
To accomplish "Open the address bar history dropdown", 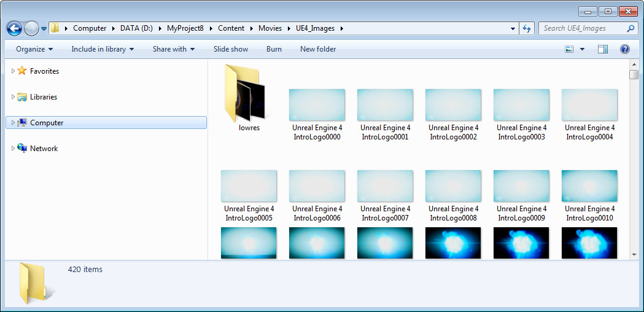I will [513, 28].
